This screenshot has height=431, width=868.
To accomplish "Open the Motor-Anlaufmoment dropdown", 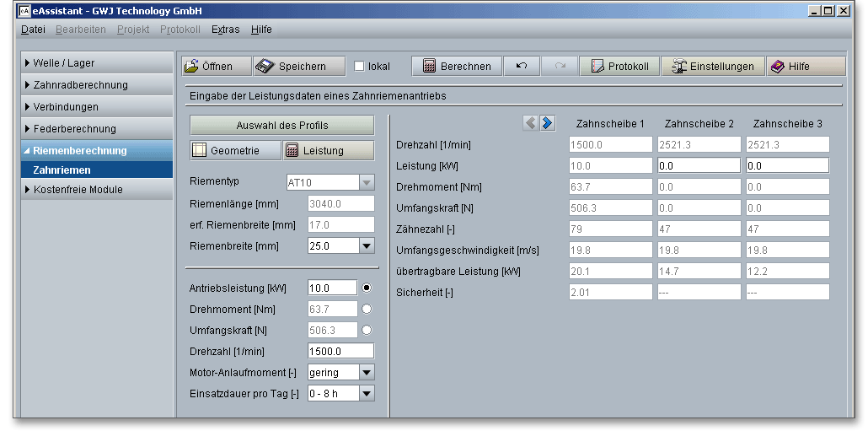I will 367,372.
